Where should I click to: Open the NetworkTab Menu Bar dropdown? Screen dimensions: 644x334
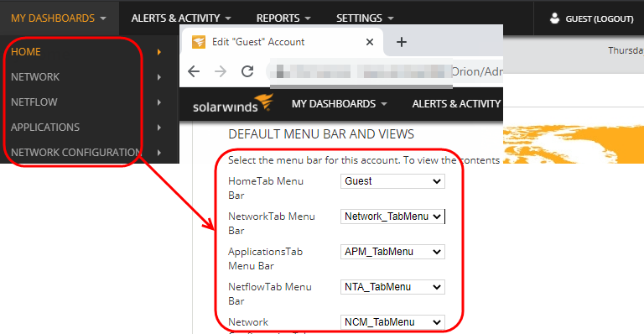point(392,217)
